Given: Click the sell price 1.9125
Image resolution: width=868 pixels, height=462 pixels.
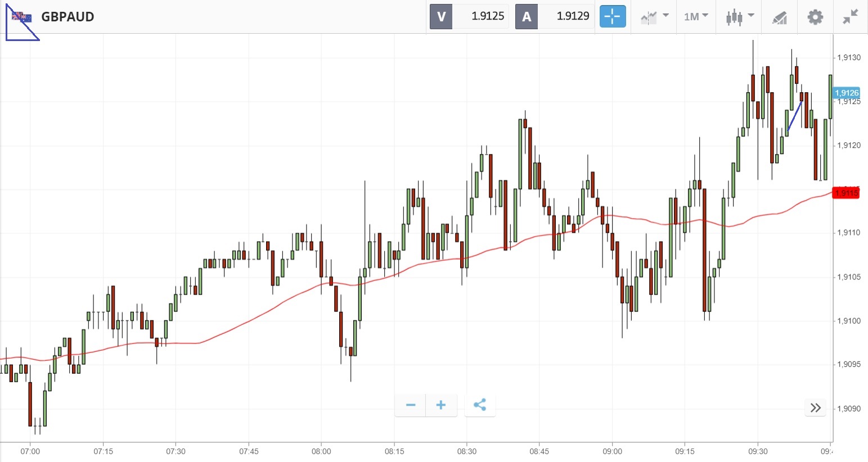Looking at the screenshot, I should pos(487,16).
